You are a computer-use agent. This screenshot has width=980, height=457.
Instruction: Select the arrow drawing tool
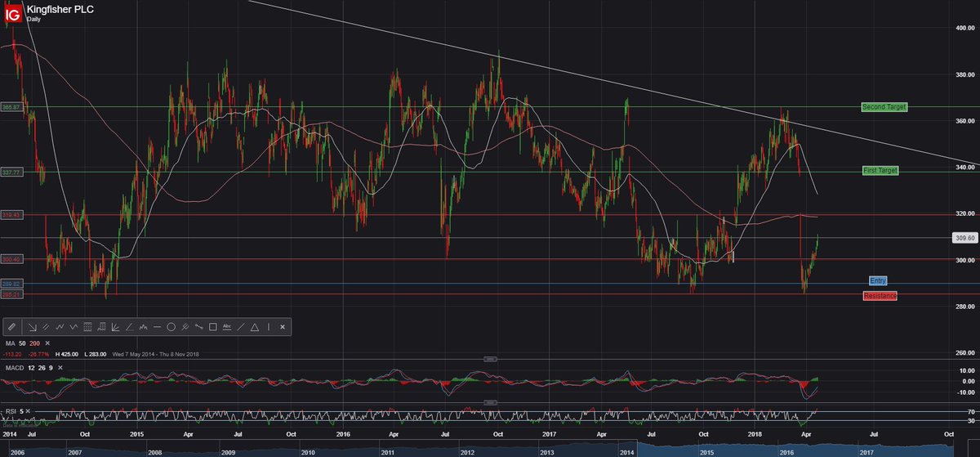(x=32, y=327)
